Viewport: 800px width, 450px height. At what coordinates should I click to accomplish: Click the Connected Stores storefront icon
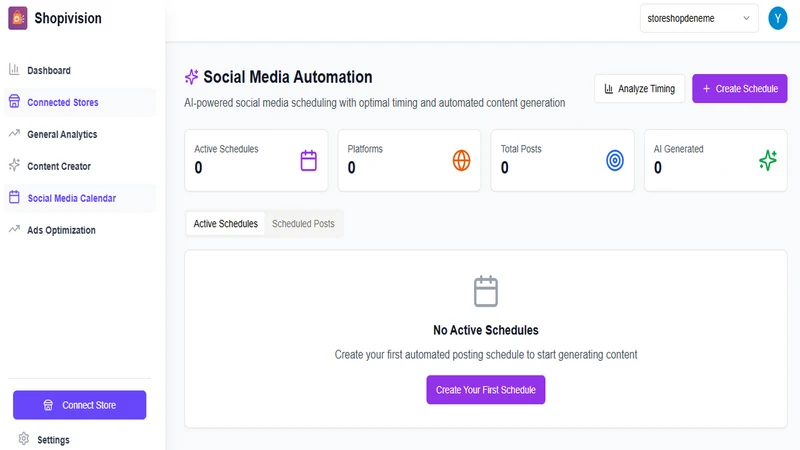[14, 102]
